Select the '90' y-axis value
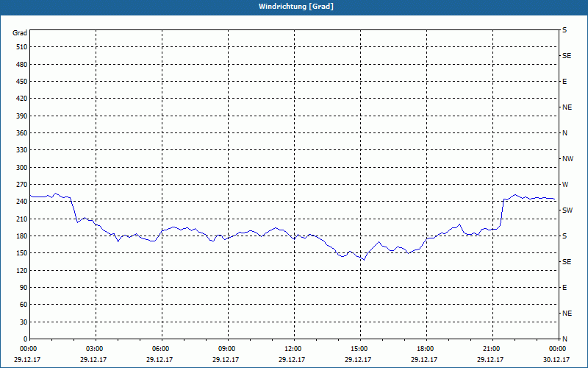The image size is (588, 368). point(24,288)
